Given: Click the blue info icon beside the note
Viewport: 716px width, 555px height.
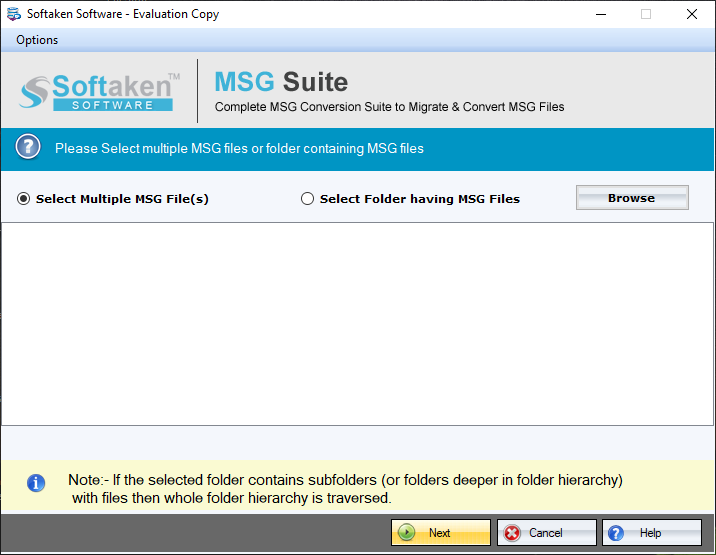Looking at the screenshot, I should tap(36, 483).
